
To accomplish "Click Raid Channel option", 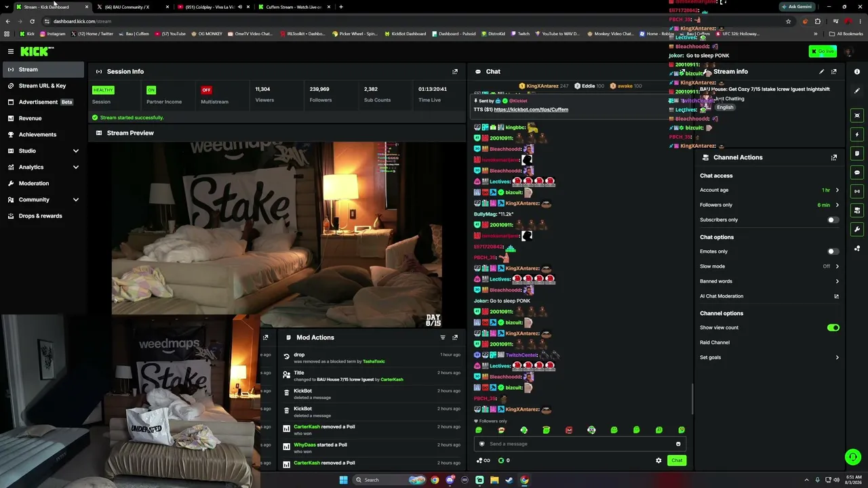I will coord(715,342).
